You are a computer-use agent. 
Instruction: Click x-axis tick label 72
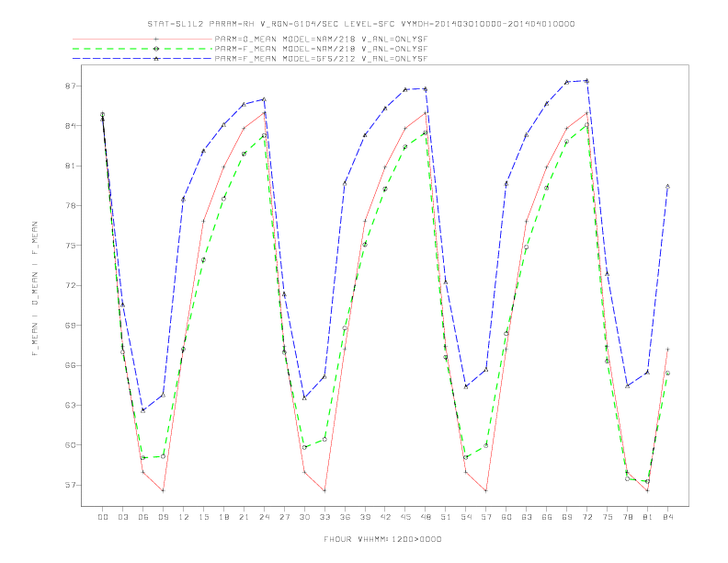tap(586, 517)
